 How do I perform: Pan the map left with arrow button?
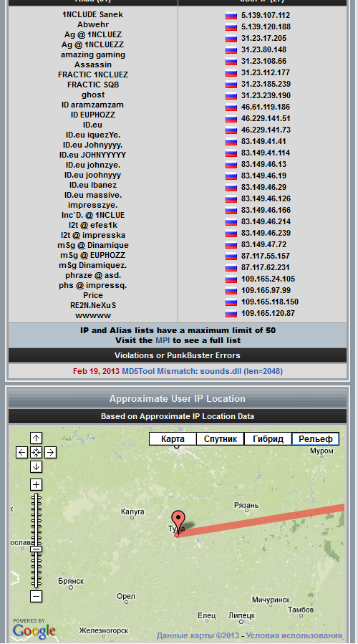[x=21, y=453]
